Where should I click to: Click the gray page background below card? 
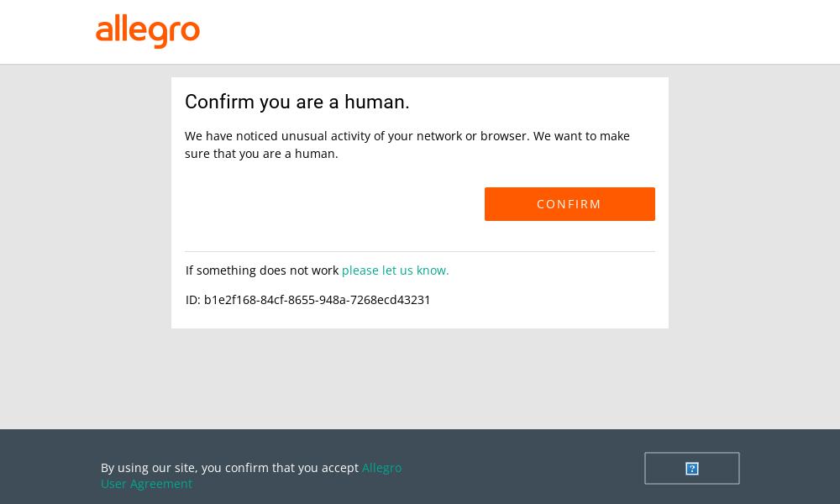tap(420, 378)
